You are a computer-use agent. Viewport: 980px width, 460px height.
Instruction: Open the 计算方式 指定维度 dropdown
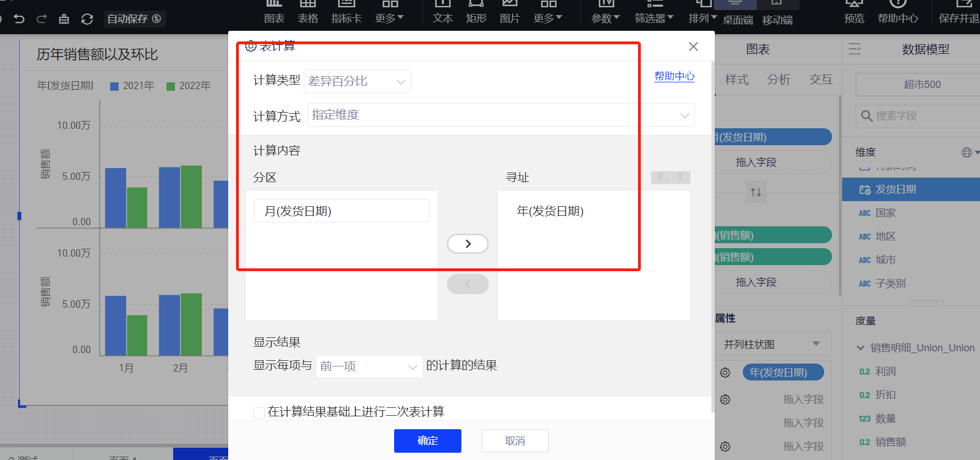[x=501, y=115]
